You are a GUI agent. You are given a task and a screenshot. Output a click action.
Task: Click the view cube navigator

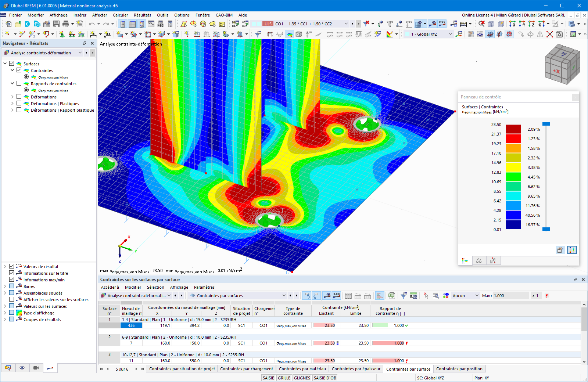562,64
